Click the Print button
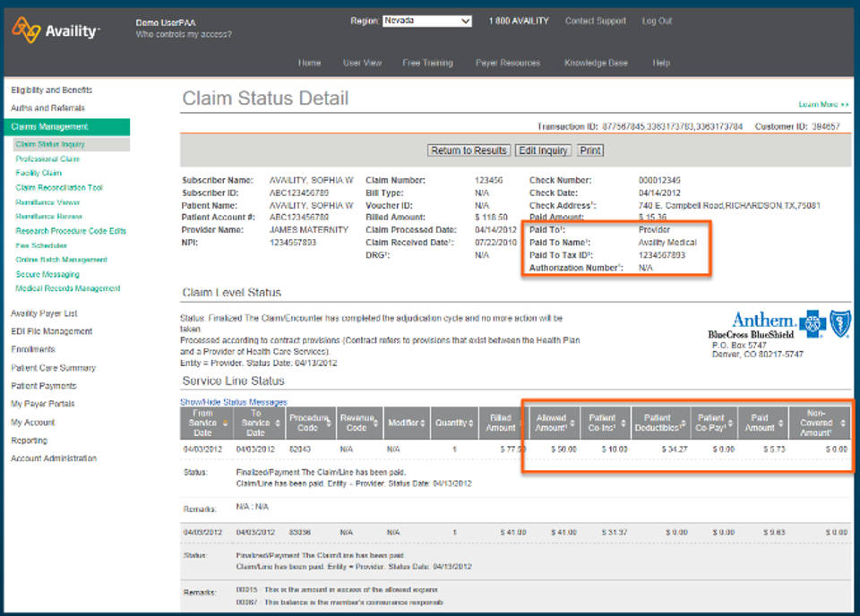This screenshot has height=616, width=860. pyautogui.click(x=590, y=150)
